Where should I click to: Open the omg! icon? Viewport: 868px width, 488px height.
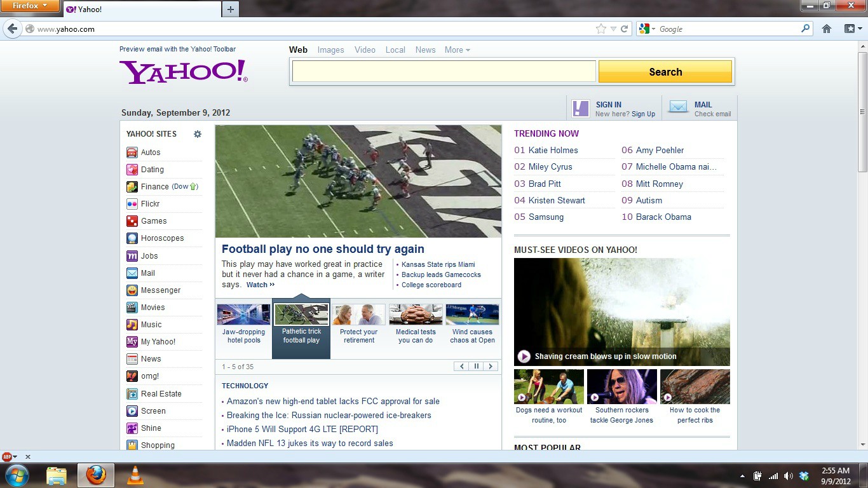pyautogui.click(x=132, y=376)
